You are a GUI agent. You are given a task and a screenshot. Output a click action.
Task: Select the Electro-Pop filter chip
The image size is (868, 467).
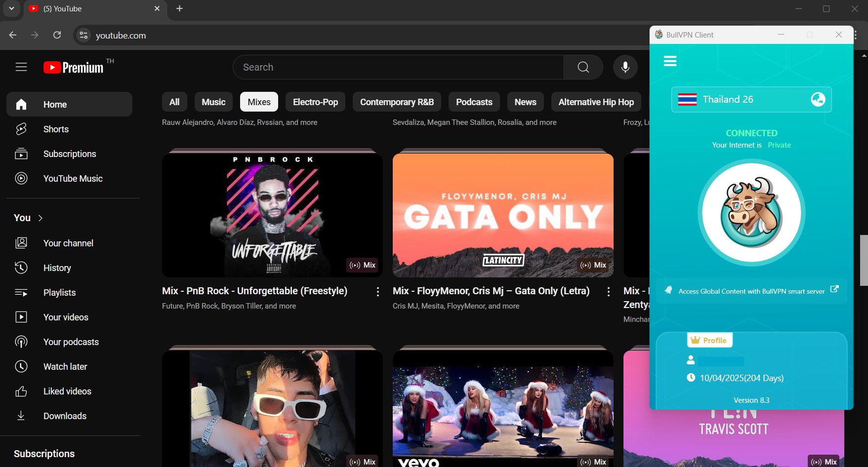coord(316,102)
